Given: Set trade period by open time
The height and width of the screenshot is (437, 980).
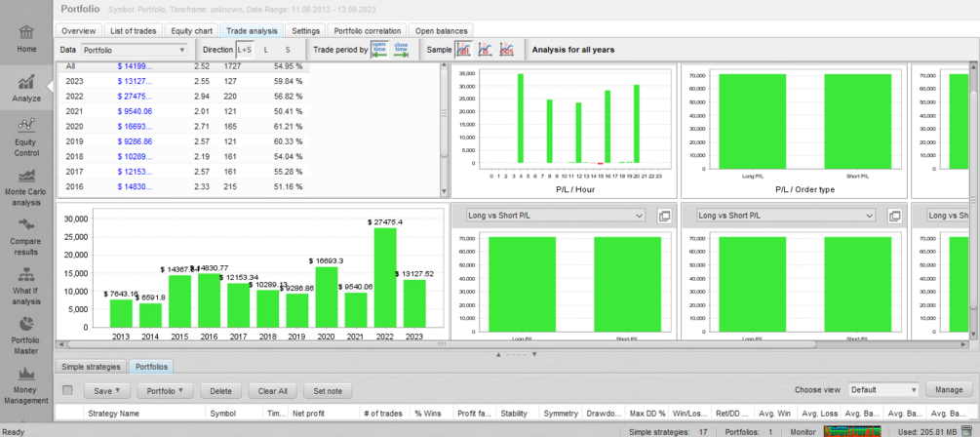Looking at the screenshot, I should coord(379,50).
